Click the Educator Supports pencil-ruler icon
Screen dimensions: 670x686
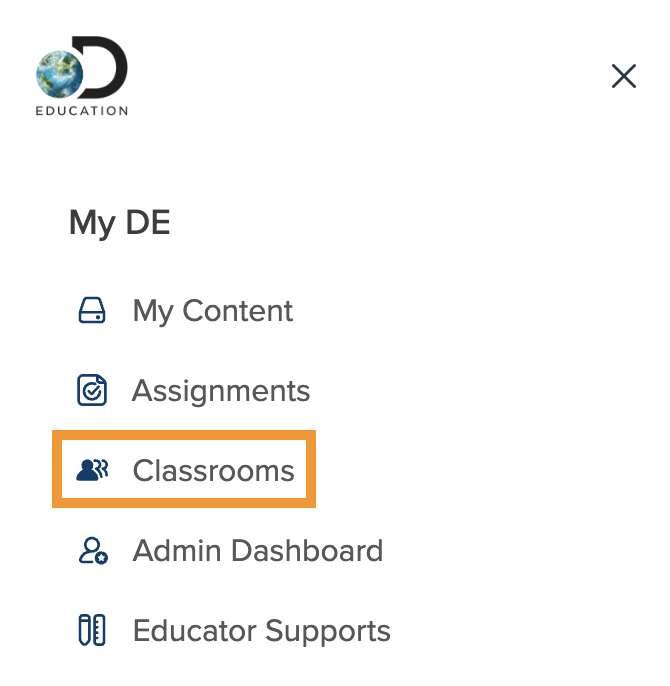pos(92,630)
